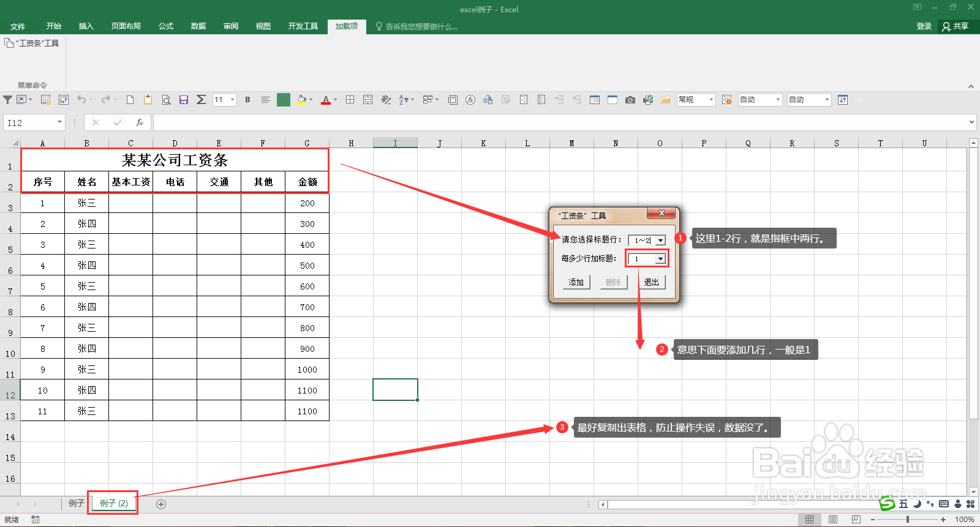Open the 常规 number format dropdown
Screen dimensions: 980x527
[x=711, y=100]
